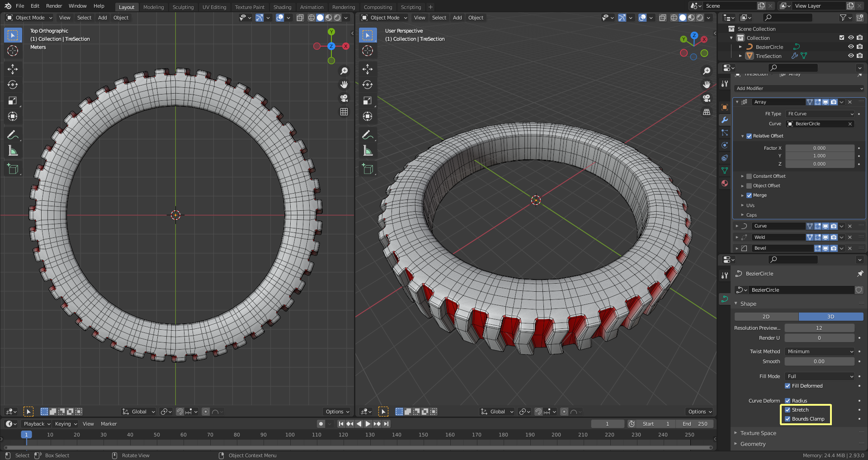The width and height of the screenshot is (868, 460).
Task: Uncheck Bounds Clamp option
Action: [788, 419]
